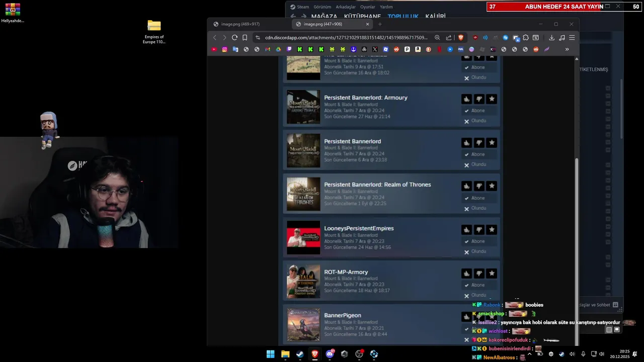Show hidden tray icons chevron

click(x=529, y=354)
